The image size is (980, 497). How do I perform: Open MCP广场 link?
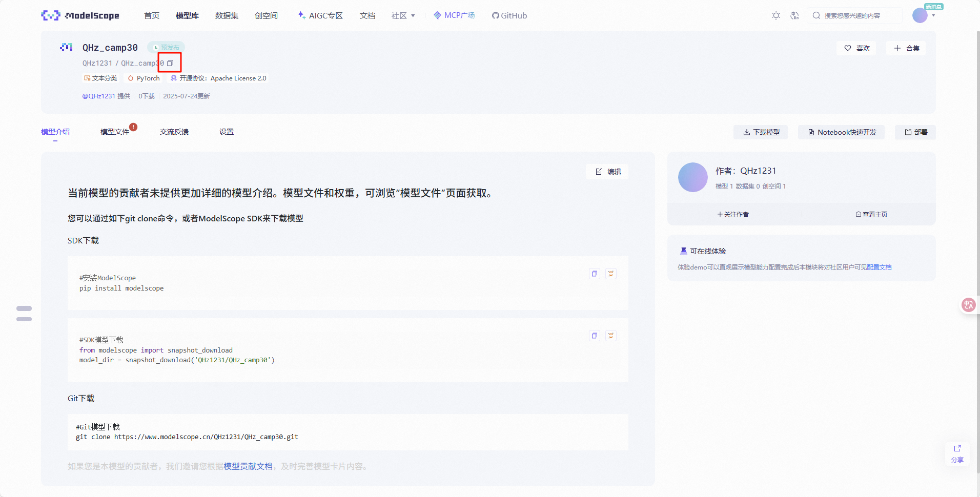pyautogui.click(x=454, y=15)
